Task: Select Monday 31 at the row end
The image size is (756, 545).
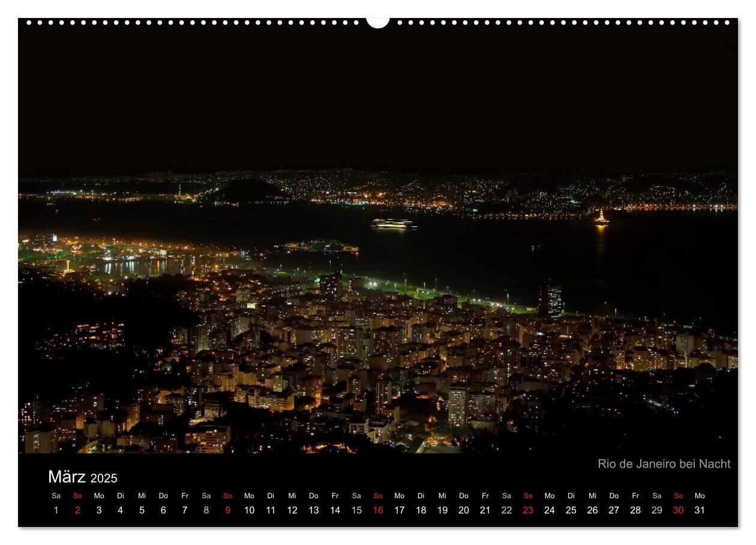Action: click(700, 510)
